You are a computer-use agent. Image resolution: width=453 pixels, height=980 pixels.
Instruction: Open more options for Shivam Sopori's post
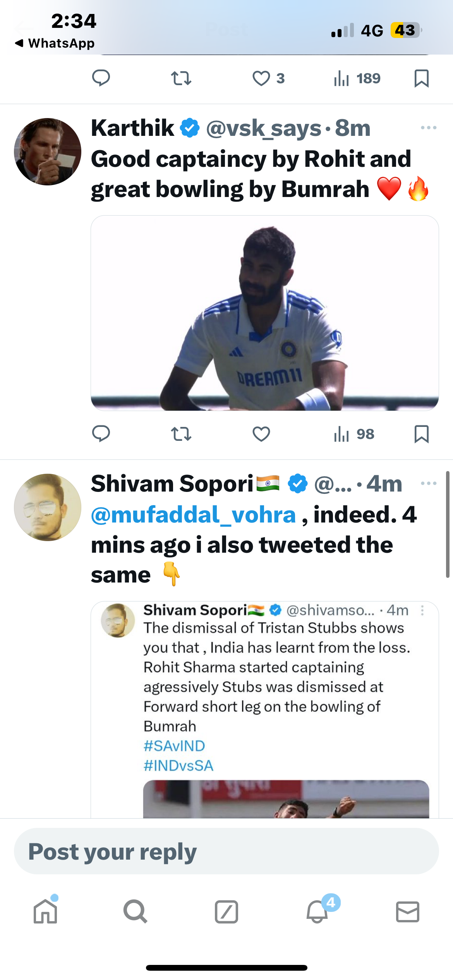tap(429, 483)
